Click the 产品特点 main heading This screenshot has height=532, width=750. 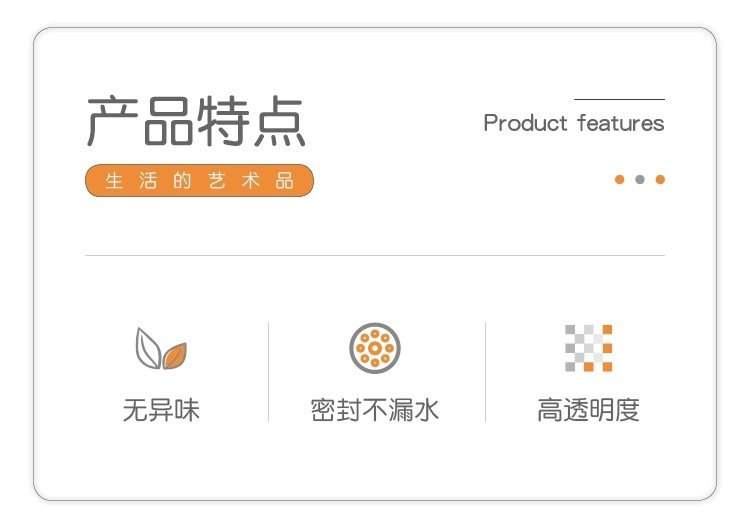[x=196, y=123]
